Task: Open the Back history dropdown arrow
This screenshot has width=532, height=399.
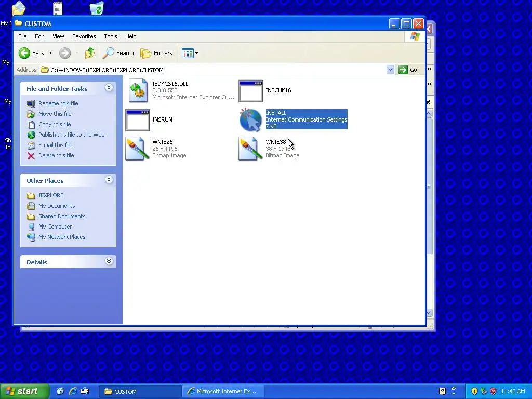Action: pos(50,53)
